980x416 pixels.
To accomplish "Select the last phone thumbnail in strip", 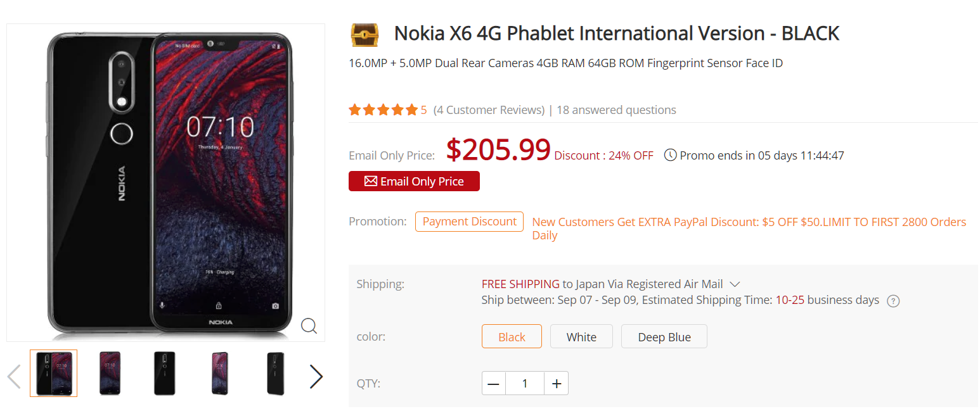I will point(276,374).
